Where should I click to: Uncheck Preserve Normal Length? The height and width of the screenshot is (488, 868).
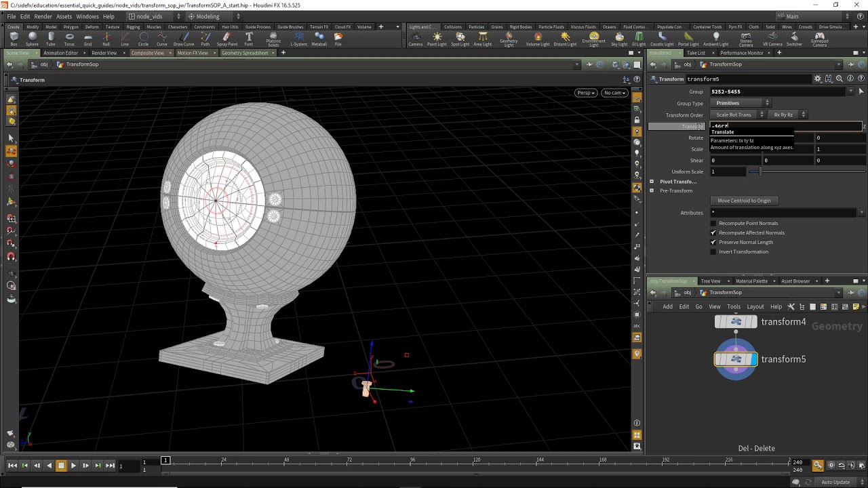pos(713,243)
